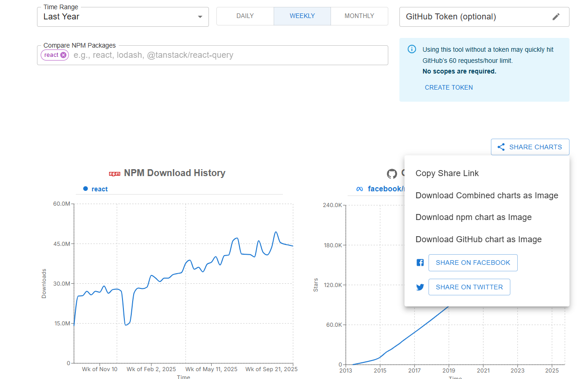
Task: Click the Facebook icon in share menu
Action: click(x=420, y=263)
